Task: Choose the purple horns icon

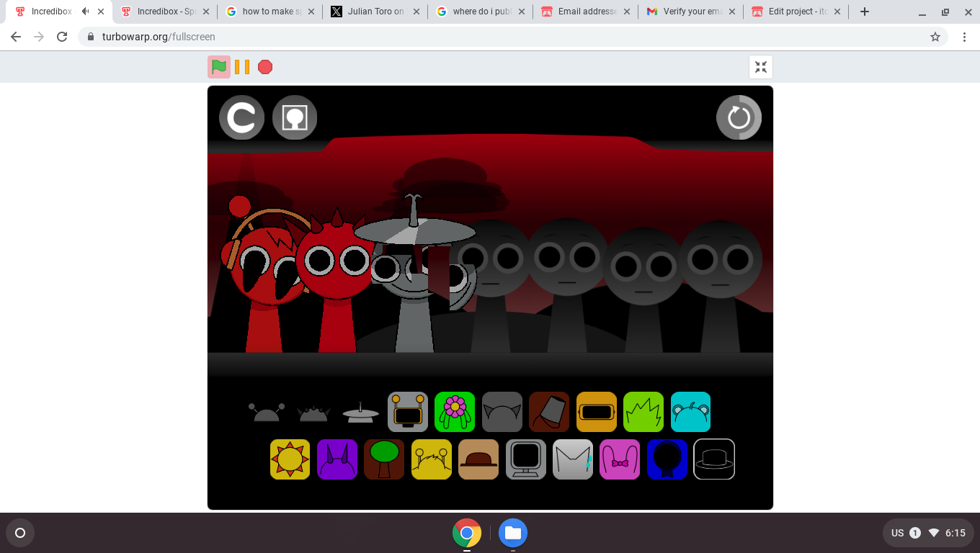Action: [x=337, y=459]
